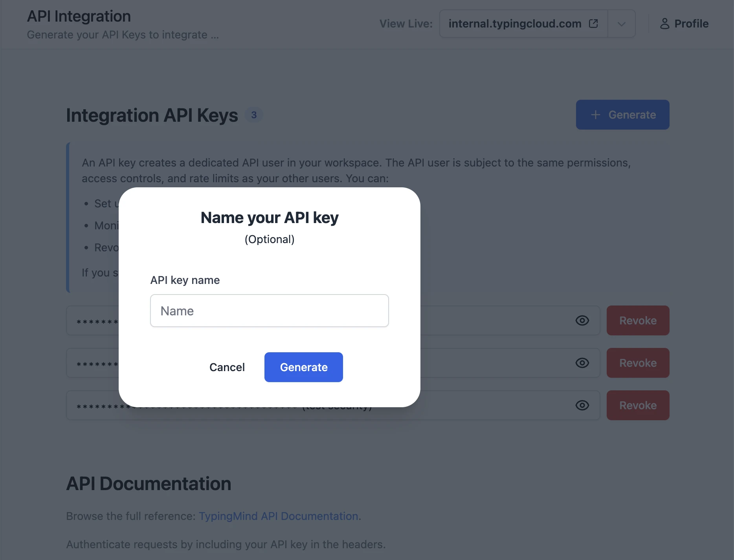Click the Generate button in the dialog
Image resolution: width=734 pixels, height=560 pixels.
click(304, 367)
